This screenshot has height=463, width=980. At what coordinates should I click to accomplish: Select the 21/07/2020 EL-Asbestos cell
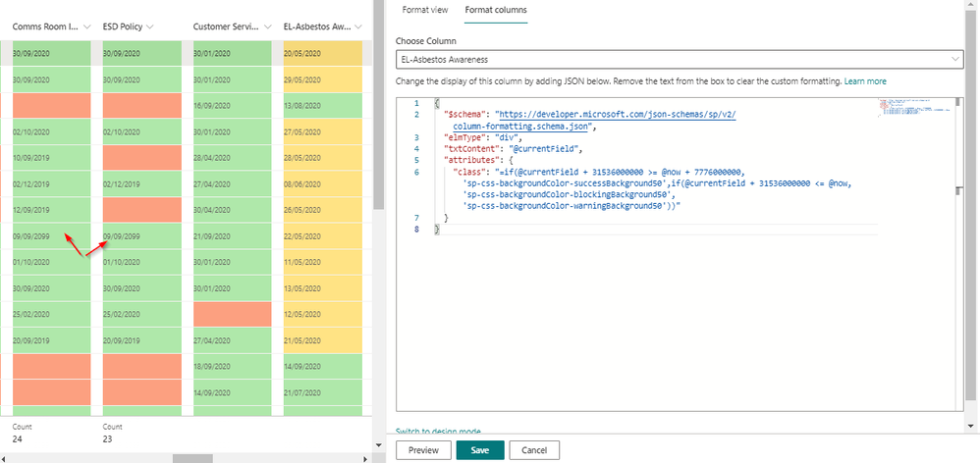pyautogui.click(x=322, y=392)
